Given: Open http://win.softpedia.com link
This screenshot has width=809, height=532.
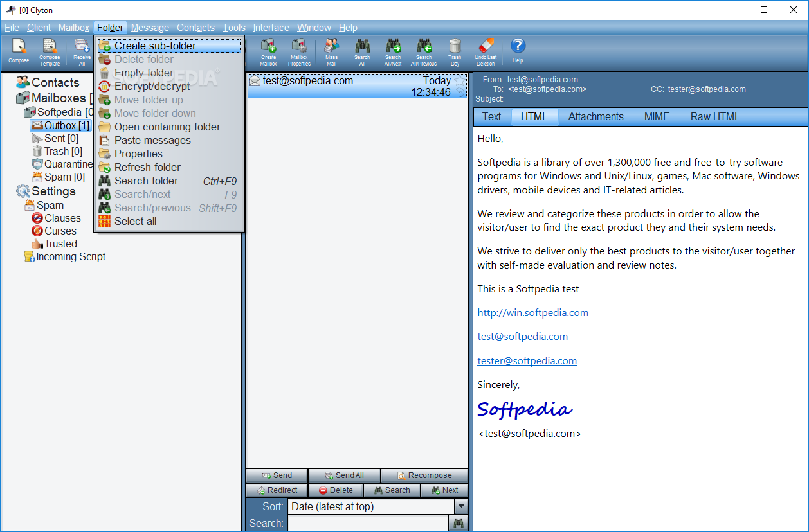Looking at the screenshot, I should [x=532, y=313].
